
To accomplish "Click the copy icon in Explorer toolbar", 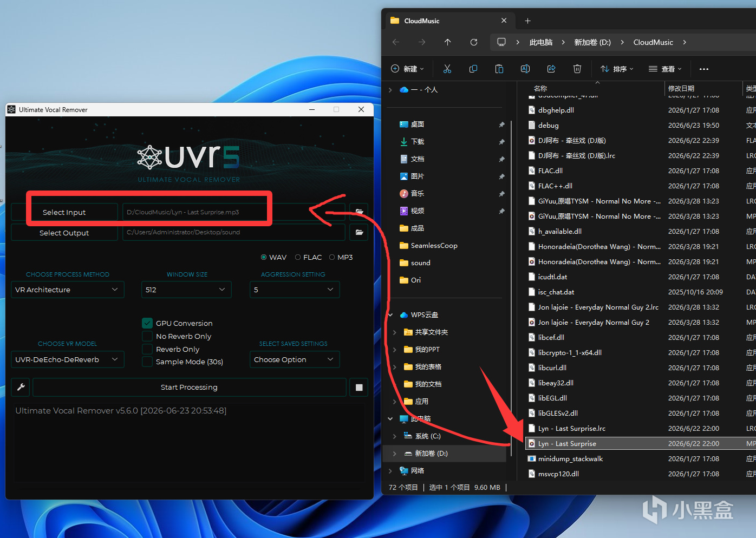I will click(473, 69).
